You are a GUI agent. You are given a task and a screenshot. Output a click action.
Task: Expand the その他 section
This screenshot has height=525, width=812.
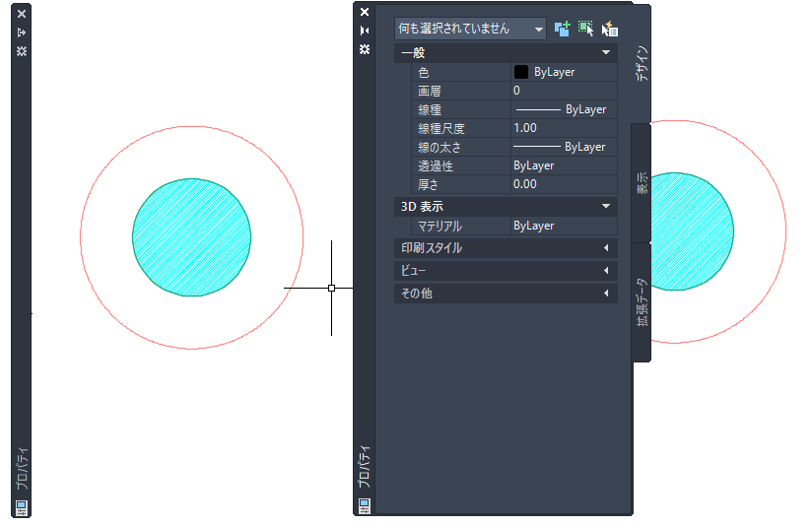coord(606,294)
